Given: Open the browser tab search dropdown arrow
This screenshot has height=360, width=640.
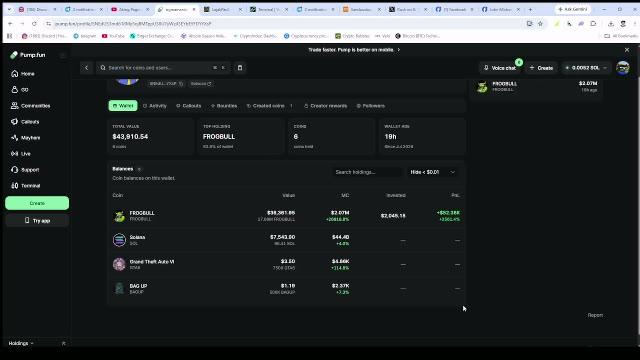Looking at the screenshot, I should tap(9, 9).
